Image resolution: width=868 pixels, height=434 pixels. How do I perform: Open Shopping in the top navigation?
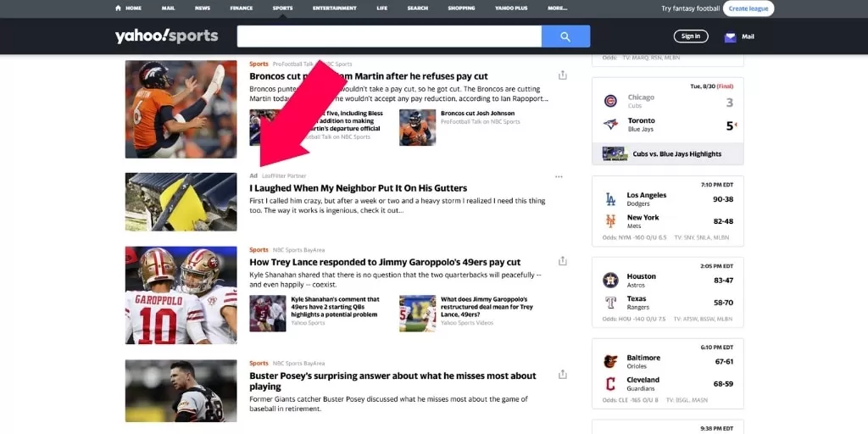coord(461,8)
